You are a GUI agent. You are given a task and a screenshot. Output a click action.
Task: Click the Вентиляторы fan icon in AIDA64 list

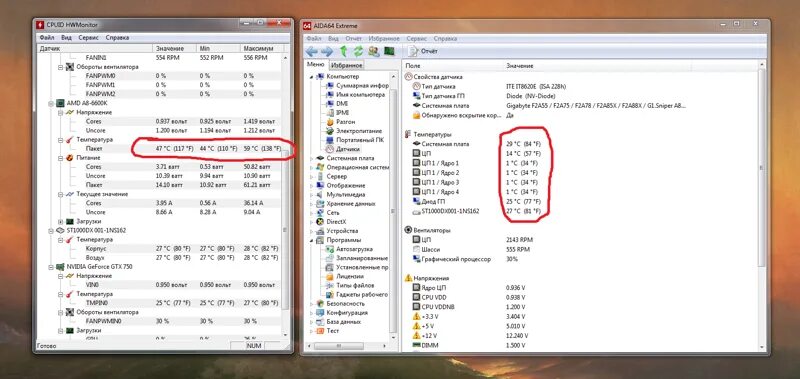[408, 231]
